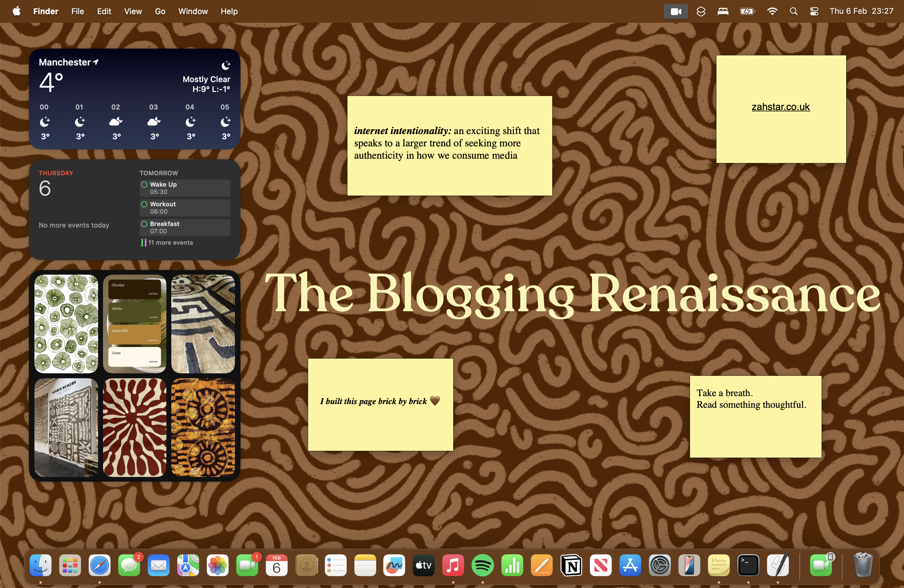Open Spotify from the dock
The width and height of the screenshot is (904, 588).
click(x=482, y=566)
